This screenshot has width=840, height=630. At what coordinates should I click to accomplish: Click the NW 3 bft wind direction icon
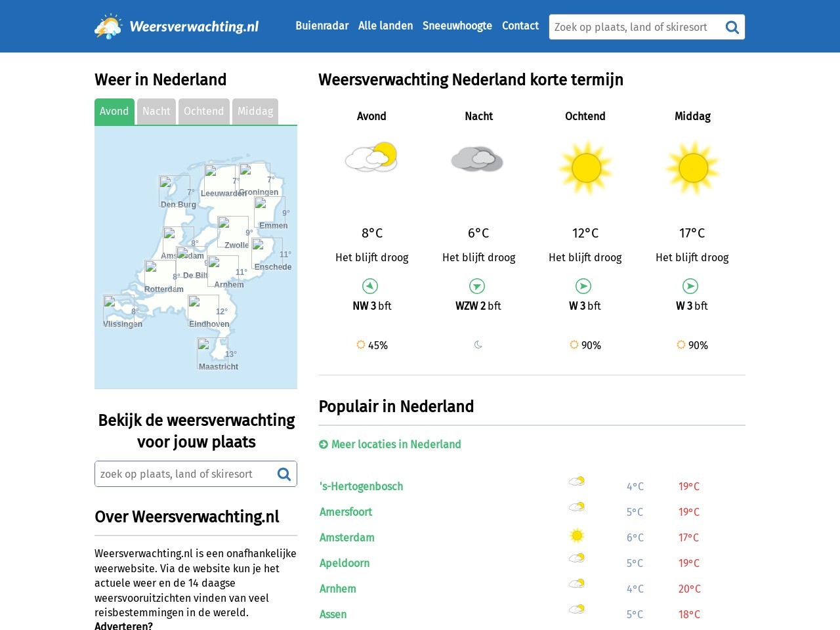pos(370,286)
